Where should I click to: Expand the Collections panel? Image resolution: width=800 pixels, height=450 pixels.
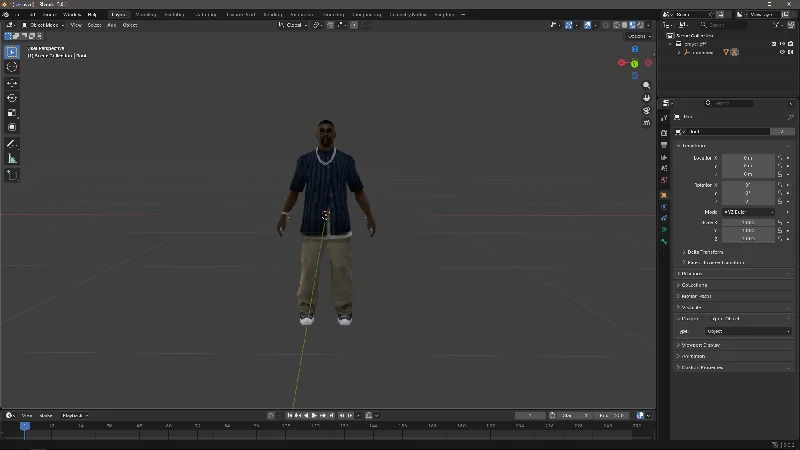point(734,285)
